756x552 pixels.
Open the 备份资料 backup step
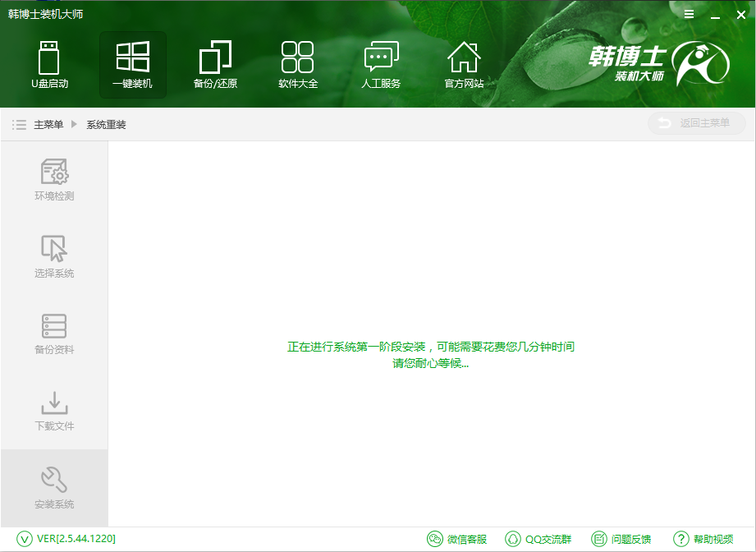click(53, 333)
